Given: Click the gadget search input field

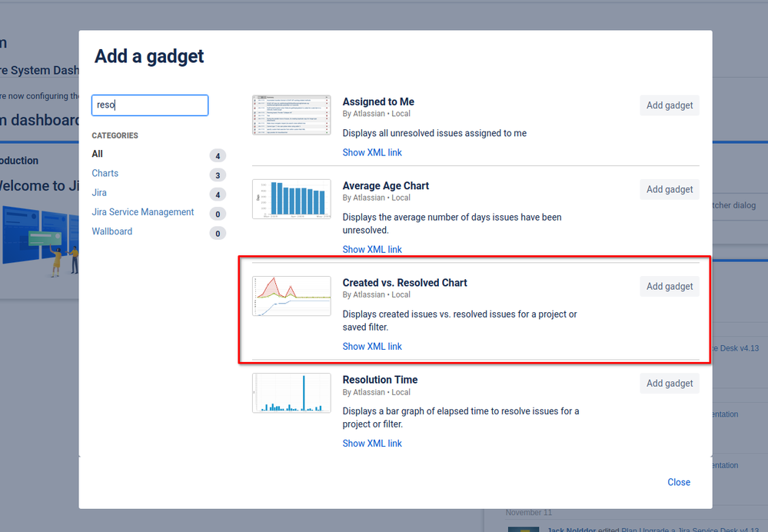Looking at the screenshot, I should coord(150,105).
